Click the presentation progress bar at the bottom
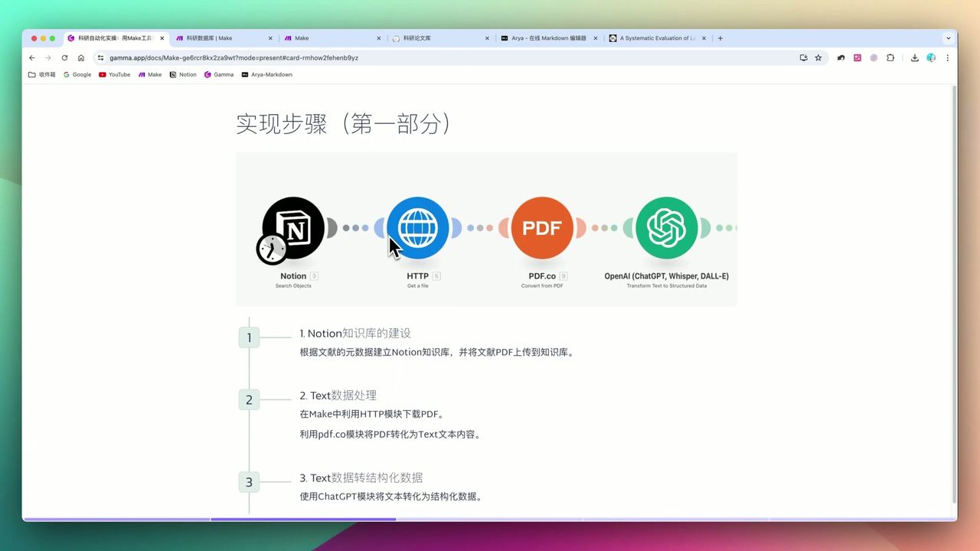Viewport: 980px width, 551px height. pyautogui.click(x=306, y=520)
